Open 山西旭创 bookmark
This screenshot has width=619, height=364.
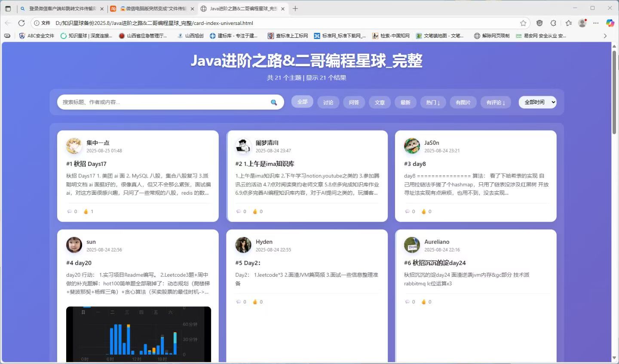tap(190, 36)
